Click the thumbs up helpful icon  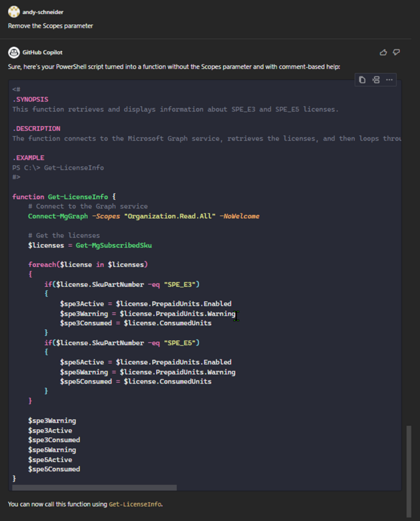tap(383, 52)
